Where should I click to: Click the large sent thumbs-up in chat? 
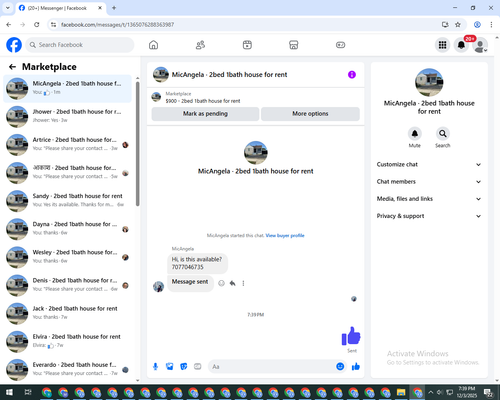(351, 336)
